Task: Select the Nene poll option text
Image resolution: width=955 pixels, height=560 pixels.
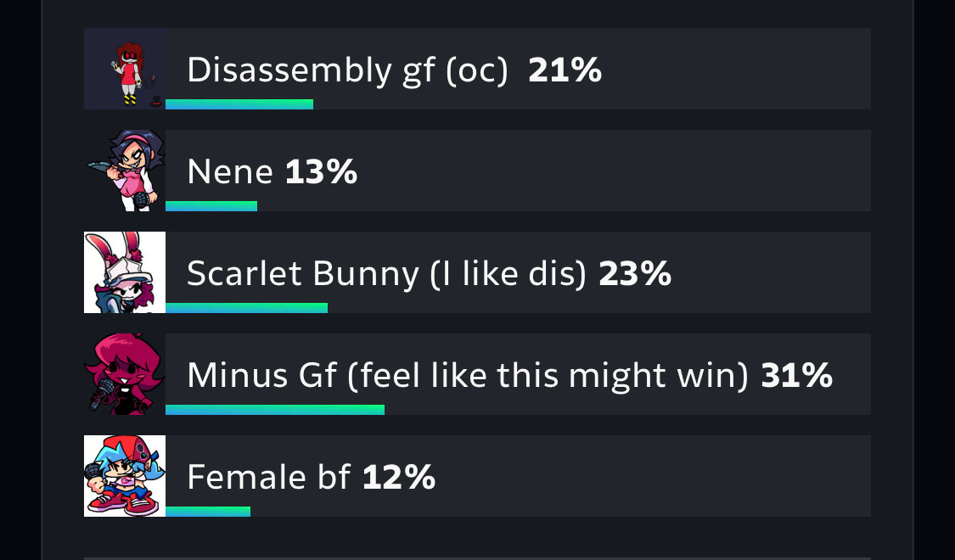Action: point(229,172)
